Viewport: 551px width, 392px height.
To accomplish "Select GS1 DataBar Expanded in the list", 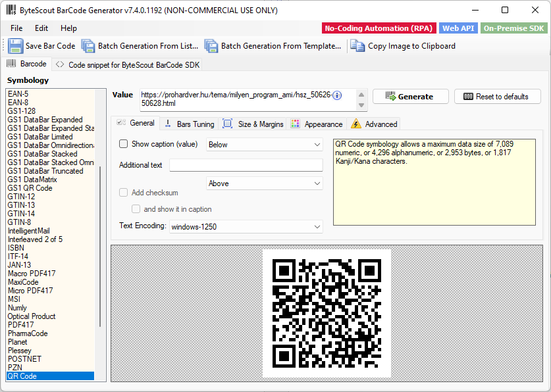I will coord(50,120).
